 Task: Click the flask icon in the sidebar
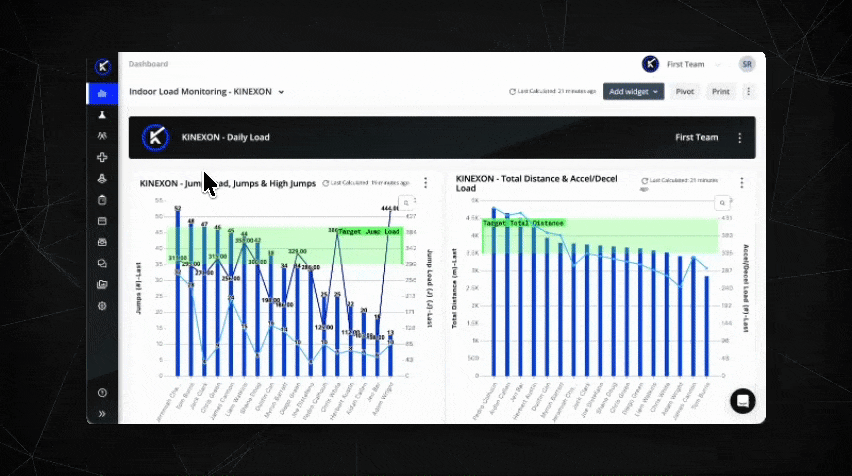point(102,115)
